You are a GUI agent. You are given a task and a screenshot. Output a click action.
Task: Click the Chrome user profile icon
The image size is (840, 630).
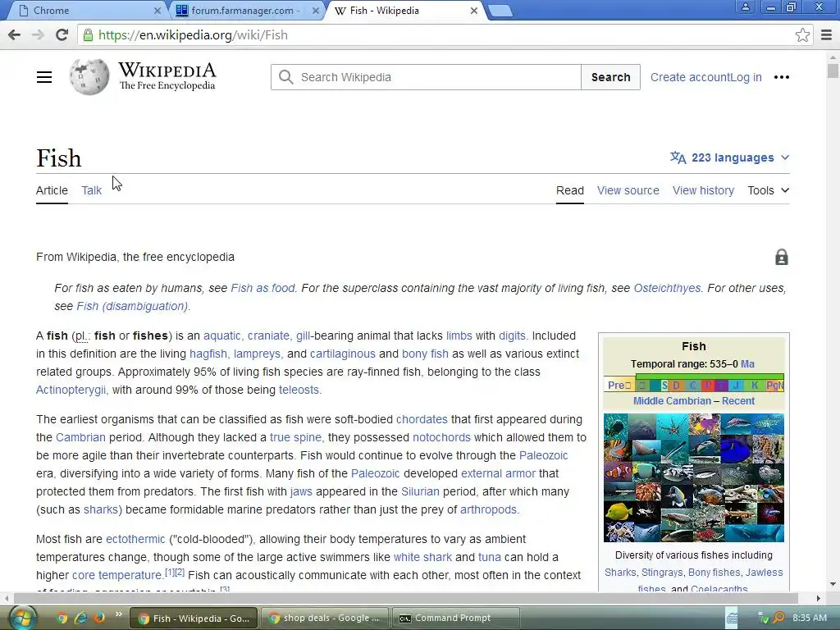coord(745,7)
